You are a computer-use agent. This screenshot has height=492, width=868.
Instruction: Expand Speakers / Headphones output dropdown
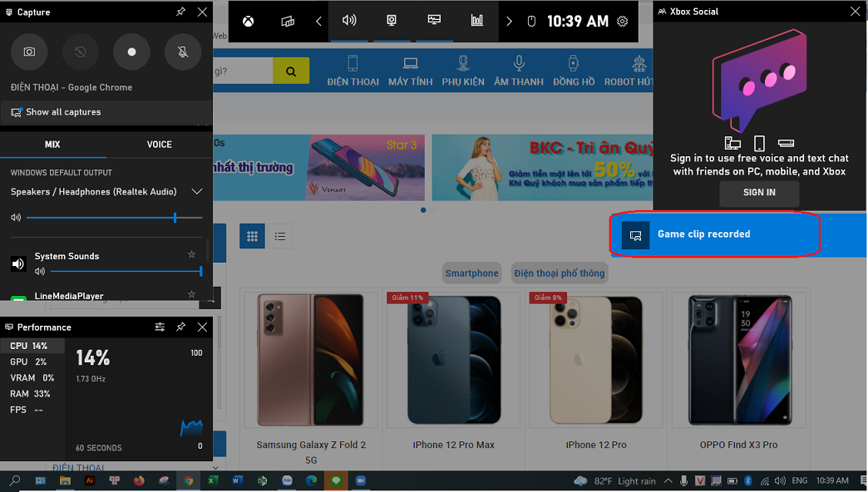coord(196,191)
